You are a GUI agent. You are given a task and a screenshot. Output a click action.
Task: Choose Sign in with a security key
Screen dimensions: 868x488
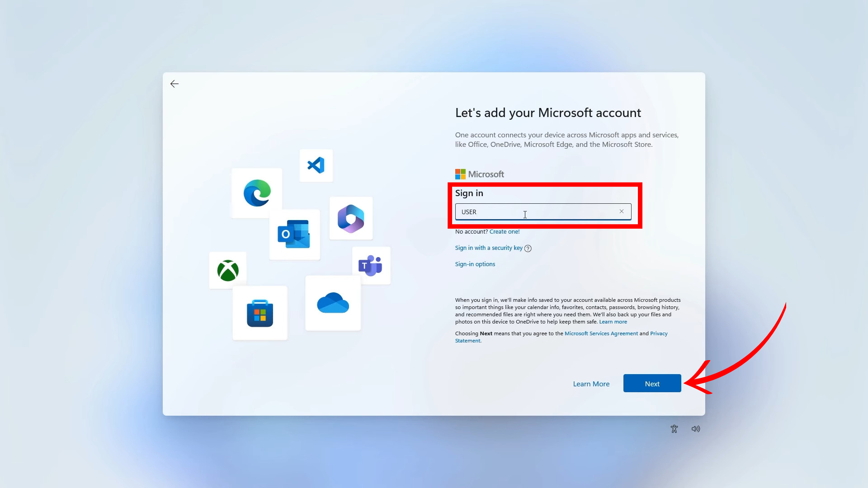pos(488,248)
